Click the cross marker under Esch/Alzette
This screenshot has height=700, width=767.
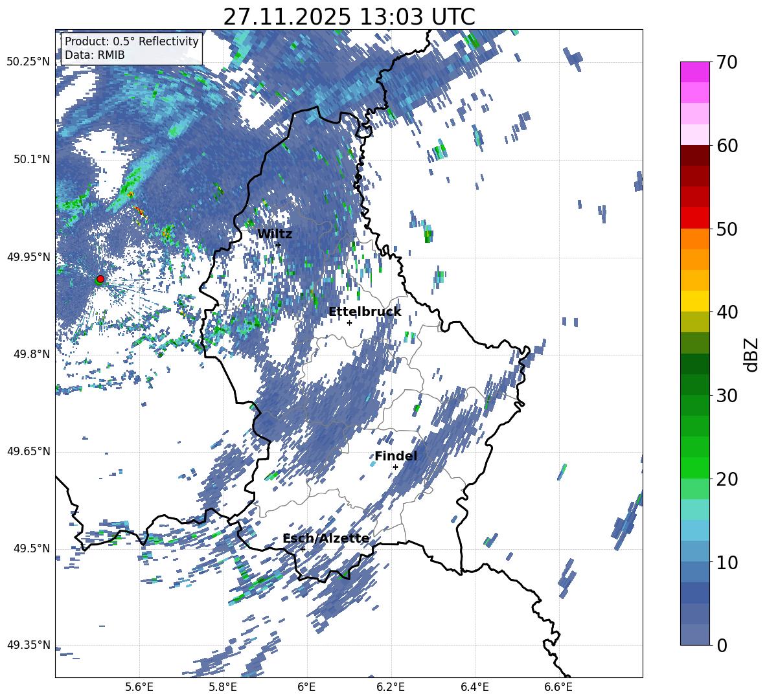point(303,549)
